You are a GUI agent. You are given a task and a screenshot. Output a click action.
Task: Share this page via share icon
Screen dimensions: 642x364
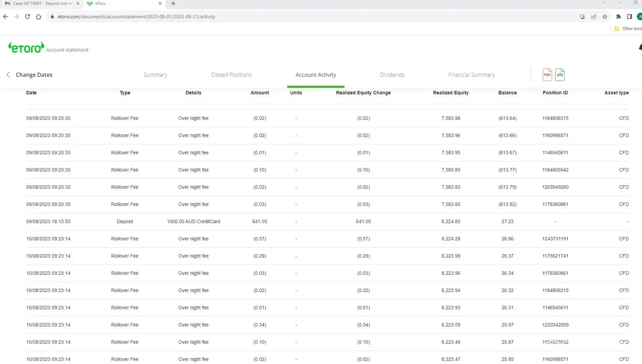click(594, 16)
